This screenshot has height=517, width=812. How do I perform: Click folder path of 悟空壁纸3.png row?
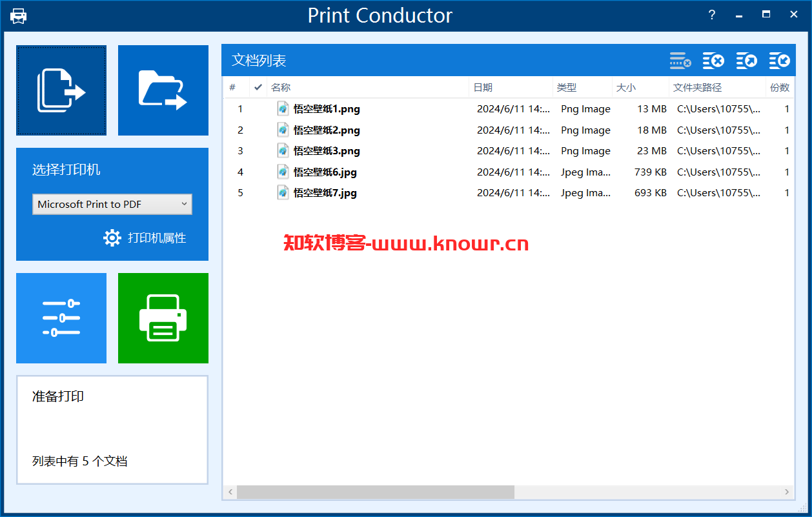point(718,151)
